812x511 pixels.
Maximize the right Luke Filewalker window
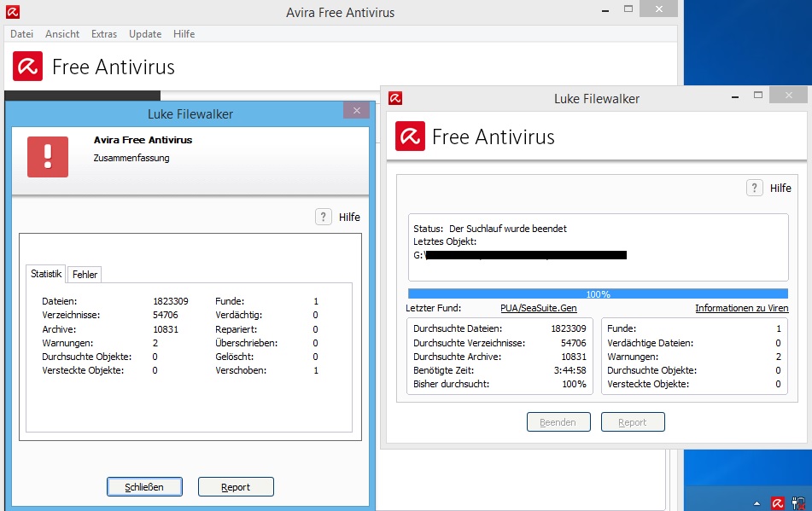point(758,96)
